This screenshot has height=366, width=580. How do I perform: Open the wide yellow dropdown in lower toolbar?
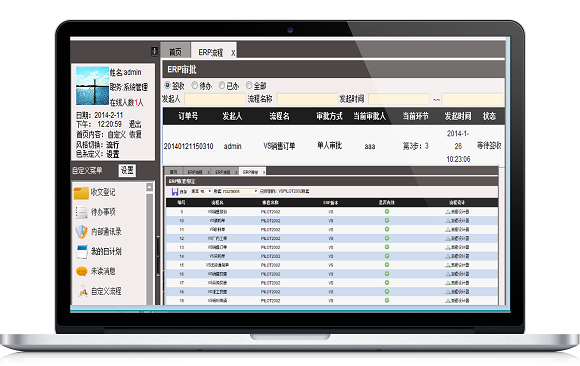pos(240,191)
